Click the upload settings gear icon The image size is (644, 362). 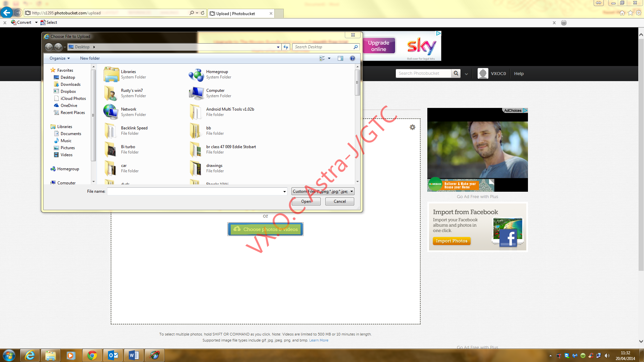tap(413, 127)
